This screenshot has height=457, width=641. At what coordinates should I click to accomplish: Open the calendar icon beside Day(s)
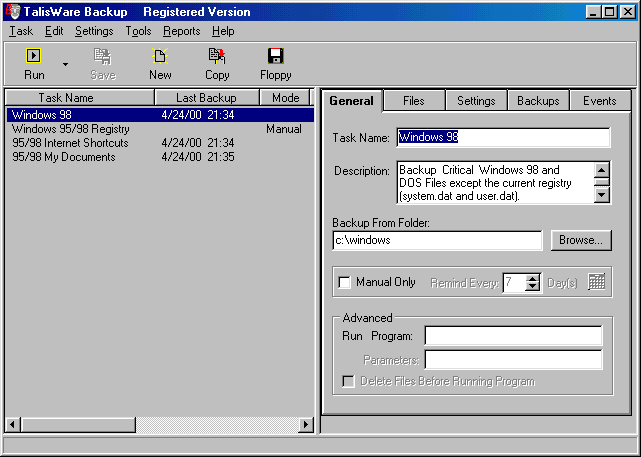596,282
